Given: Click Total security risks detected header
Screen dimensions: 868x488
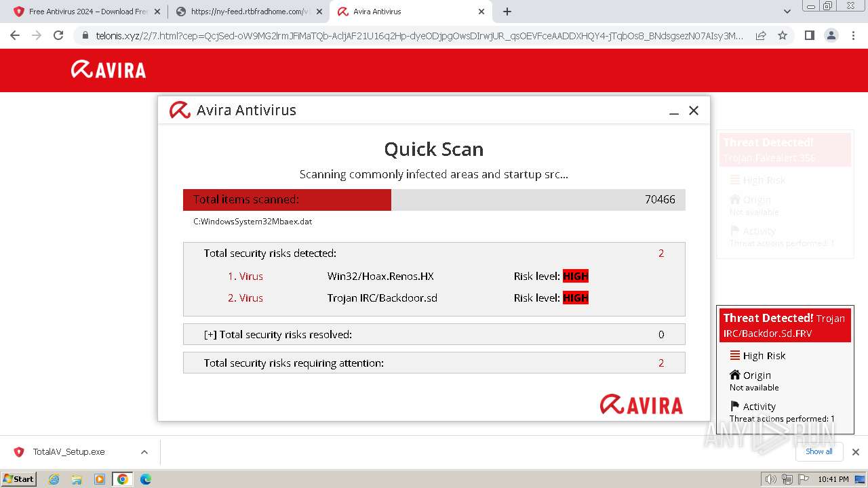Looking at the screenshot, I should click(270, 253).
